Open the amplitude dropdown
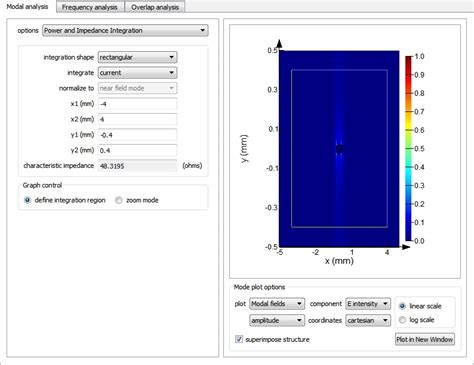474x365 pixels. point(277,320)
